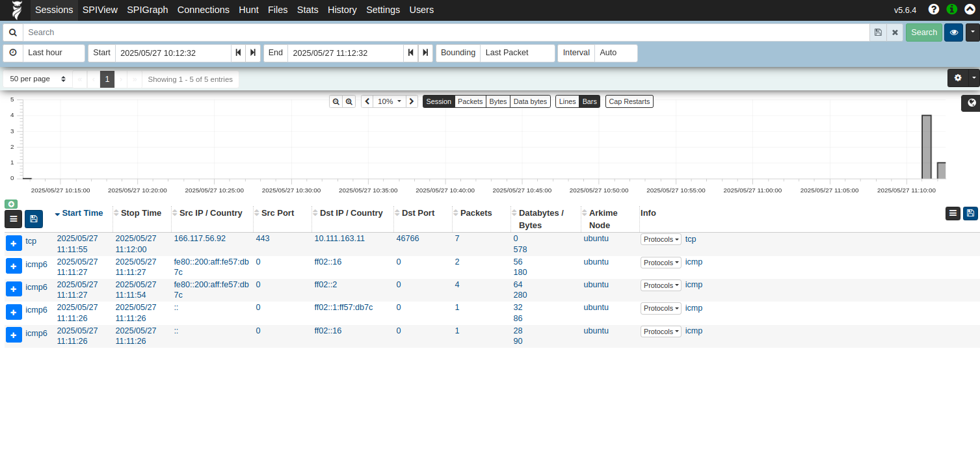Click the green info icon
Screen dimensions: 980x468
click(x=951, y=10)
